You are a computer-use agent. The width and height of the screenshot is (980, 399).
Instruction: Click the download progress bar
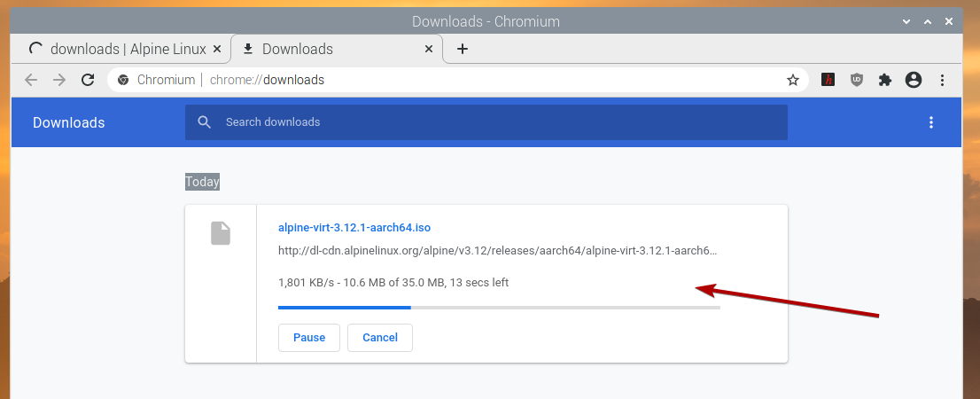pyautogui.click(x=499, y=307)
